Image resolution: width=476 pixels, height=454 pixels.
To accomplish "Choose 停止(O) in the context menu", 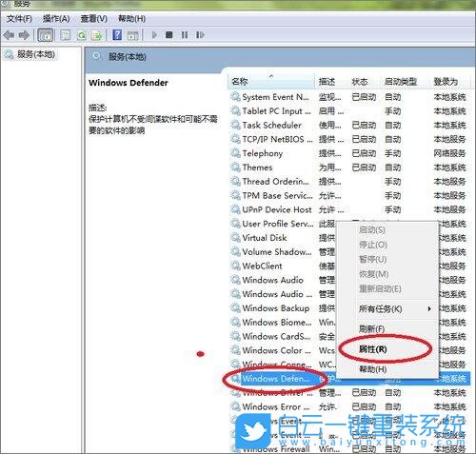I will [x=373, y=245].
